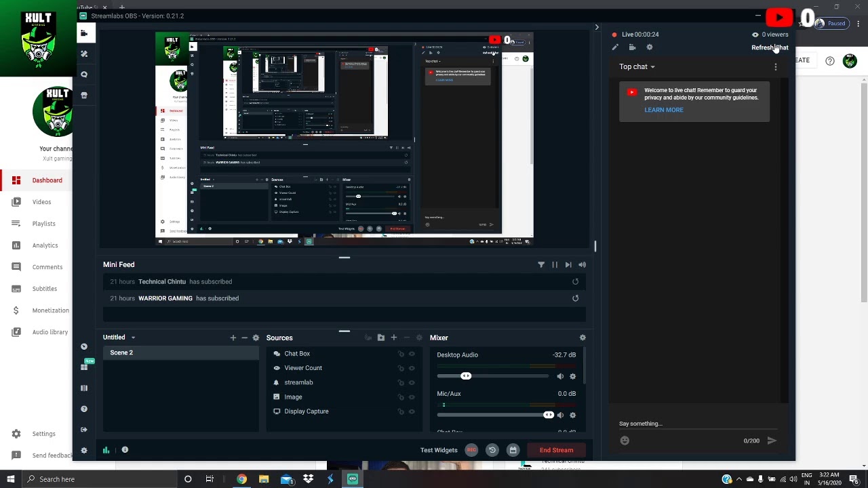This screenshot has width=868, height=488.
Task: Mute Mic/Aux speaker icon
Action: [x=560, y=415]
